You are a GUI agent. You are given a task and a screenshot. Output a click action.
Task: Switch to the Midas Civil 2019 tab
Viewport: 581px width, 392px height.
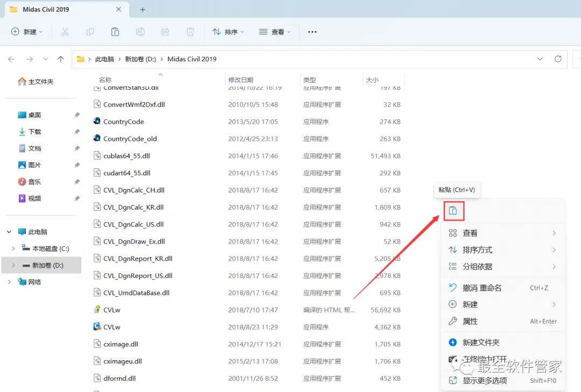coord(66,10)
